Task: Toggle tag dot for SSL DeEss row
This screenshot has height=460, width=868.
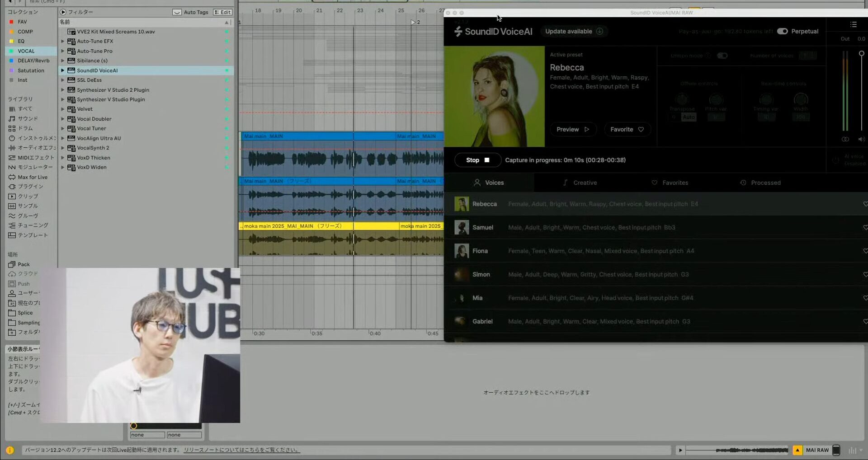Action: (226, 80)
